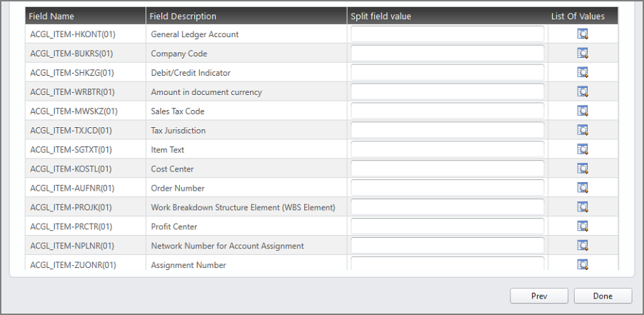Open List Of Values for General Ledger Account
This screenshot has width=644, height=315.
click(x=583, y=34)
